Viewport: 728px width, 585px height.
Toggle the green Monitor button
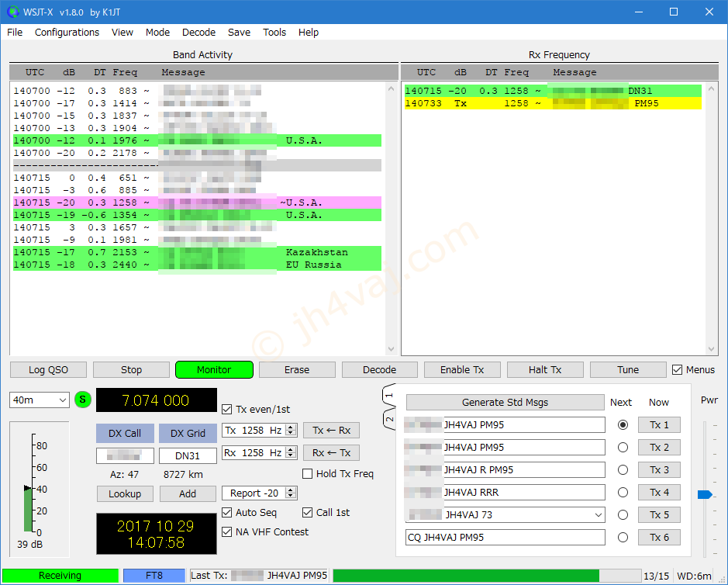point(214,370)
